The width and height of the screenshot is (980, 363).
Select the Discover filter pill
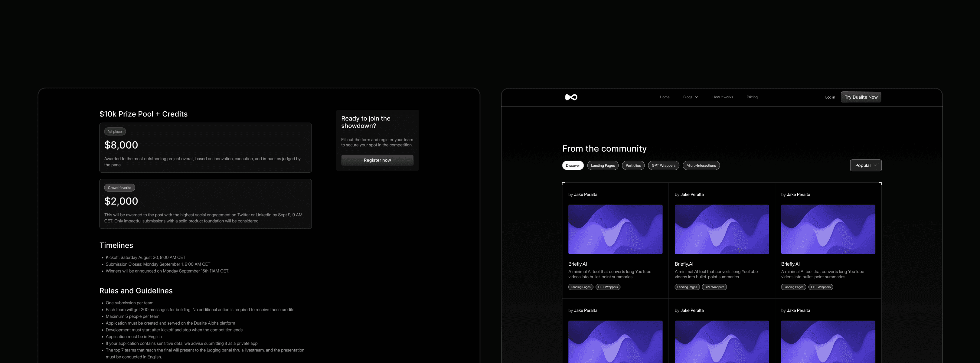[573, 165]
